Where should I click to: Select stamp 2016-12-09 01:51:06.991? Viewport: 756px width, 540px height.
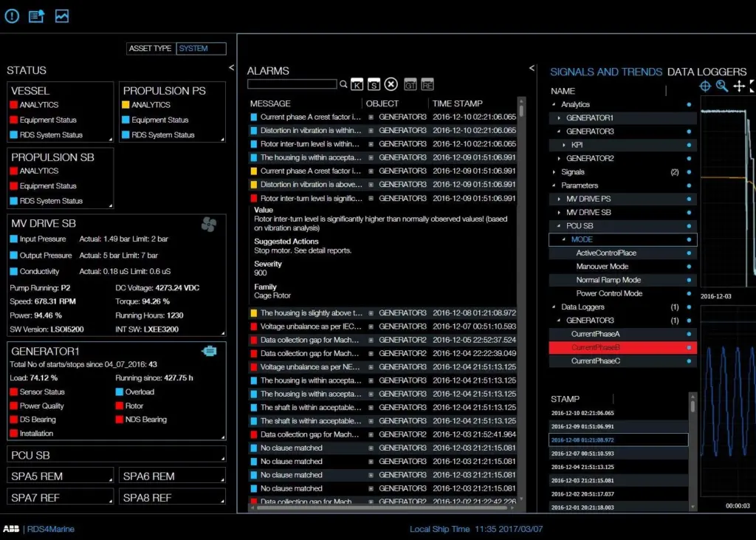pos(619,426)
